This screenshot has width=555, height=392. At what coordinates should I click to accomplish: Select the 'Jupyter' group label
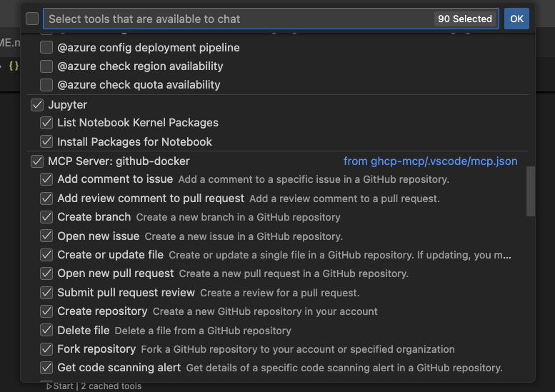pyautogui.click(x=68, y=105)
